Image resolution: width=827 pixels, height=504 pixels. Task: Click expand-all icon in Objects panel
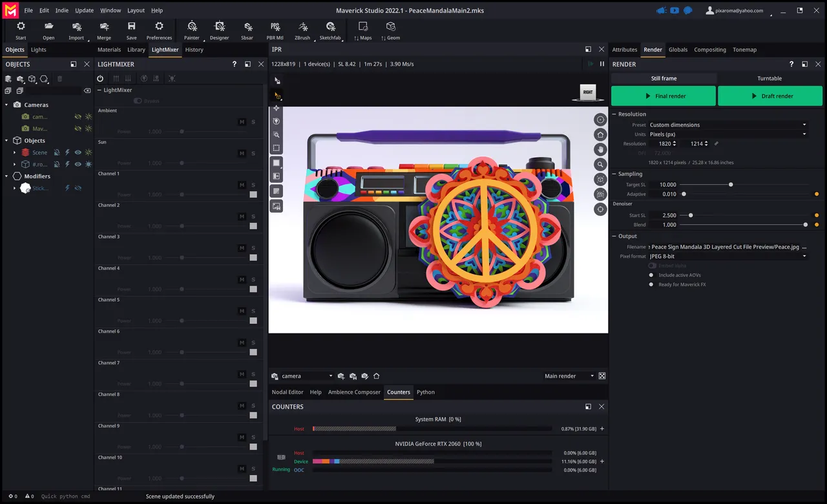pyautogui.click(x=8, y=91)
